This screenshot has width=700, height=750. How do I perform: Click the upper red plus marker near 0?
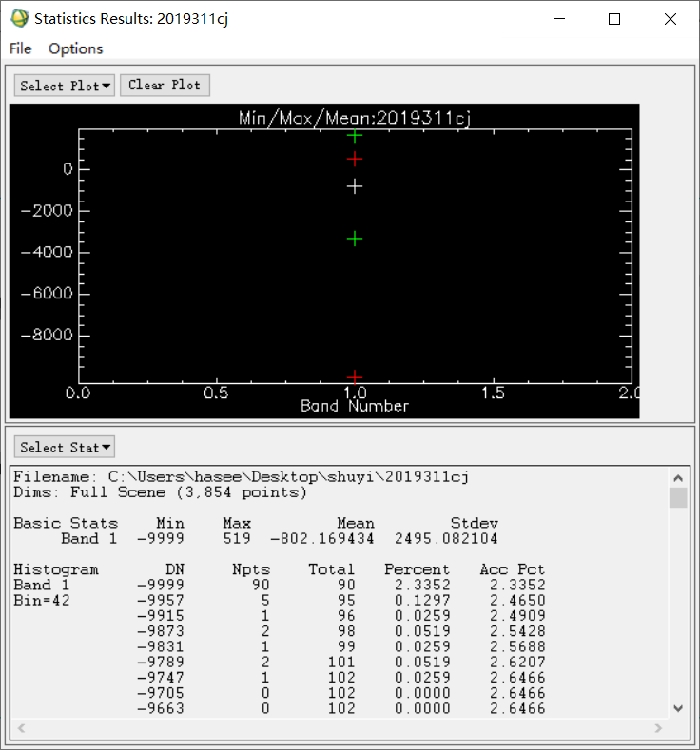(x=355, y=159)
